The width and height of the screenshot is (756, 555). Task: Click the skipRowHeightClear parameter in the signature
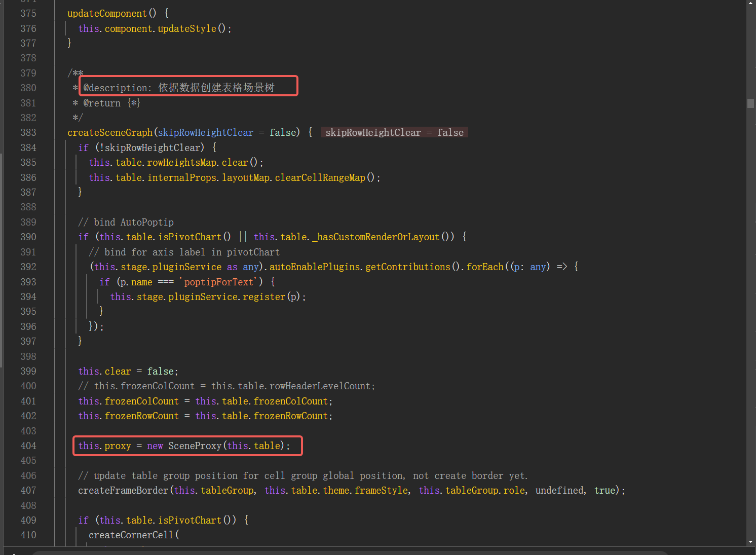(x=205, y=133)
